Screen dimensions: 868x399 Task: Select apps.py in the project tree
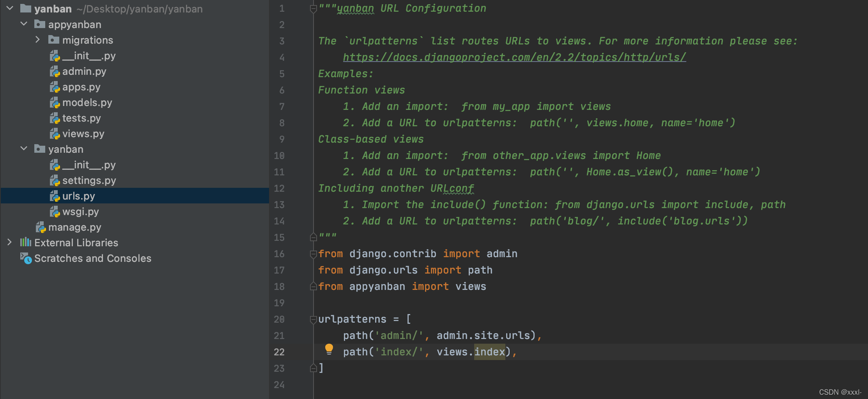[81, 87]
